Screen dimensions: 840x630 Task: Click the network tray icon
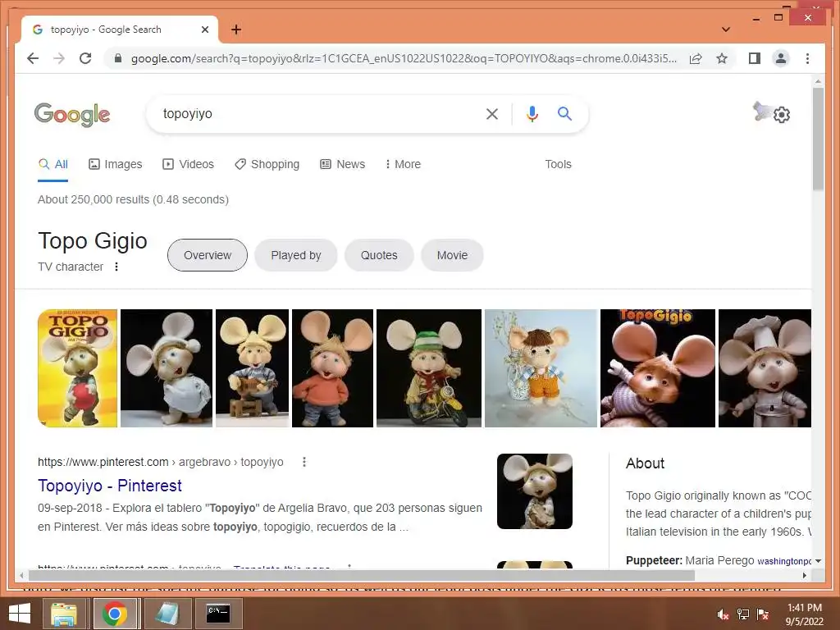pyautogui.click(x=743, y=614)
